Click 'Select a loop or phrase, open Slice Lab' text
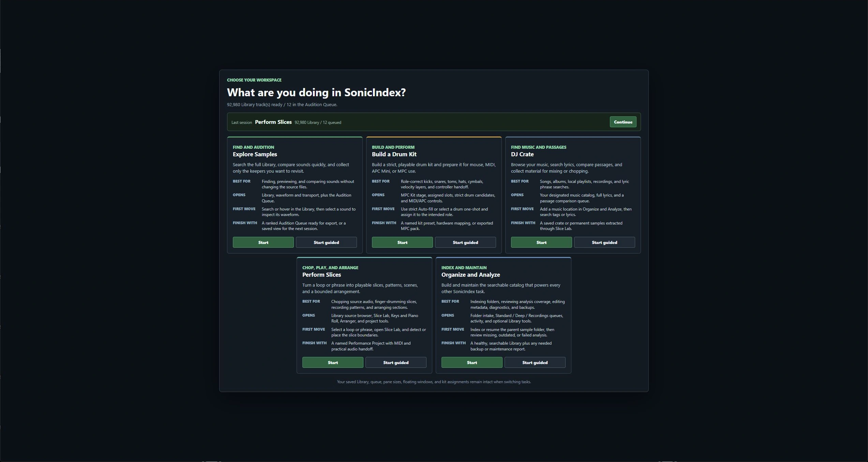Image resolution: width=868 pixels, height=462 pixels. click(x=378, y=332)
